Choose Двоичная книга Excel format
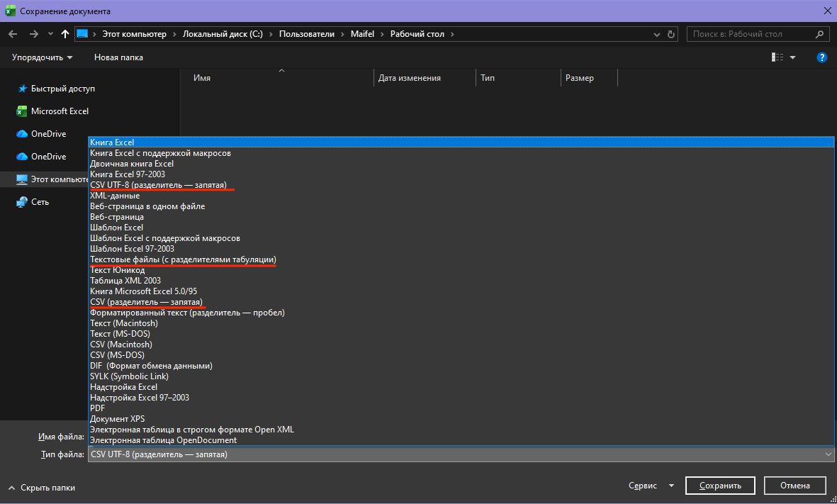This screenshot has width=837, height=504. pos(461,164)
